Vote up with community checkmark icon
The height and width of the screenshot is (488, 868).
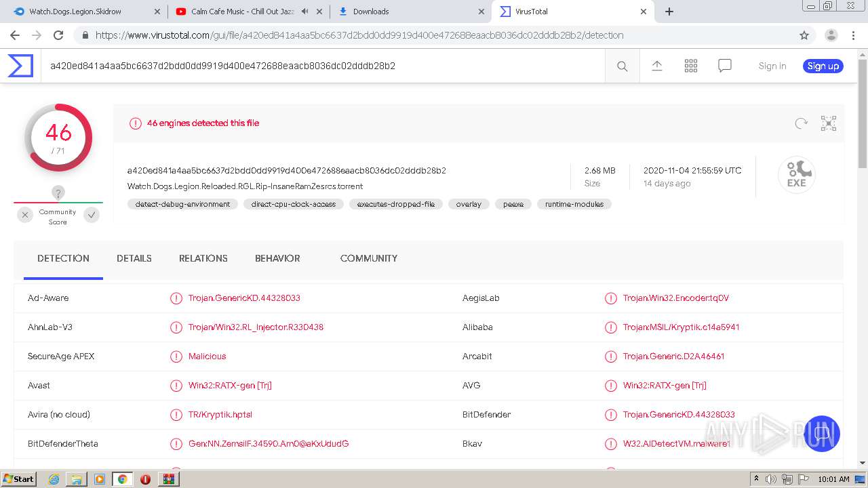point(92,215)
